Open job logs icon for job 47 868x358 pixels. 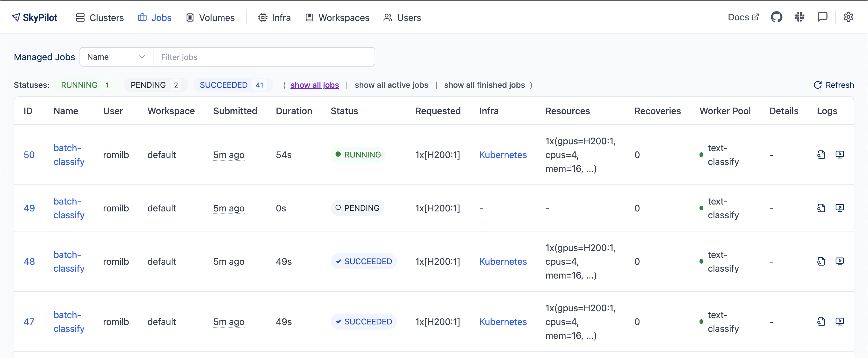(x=821, y=322)
